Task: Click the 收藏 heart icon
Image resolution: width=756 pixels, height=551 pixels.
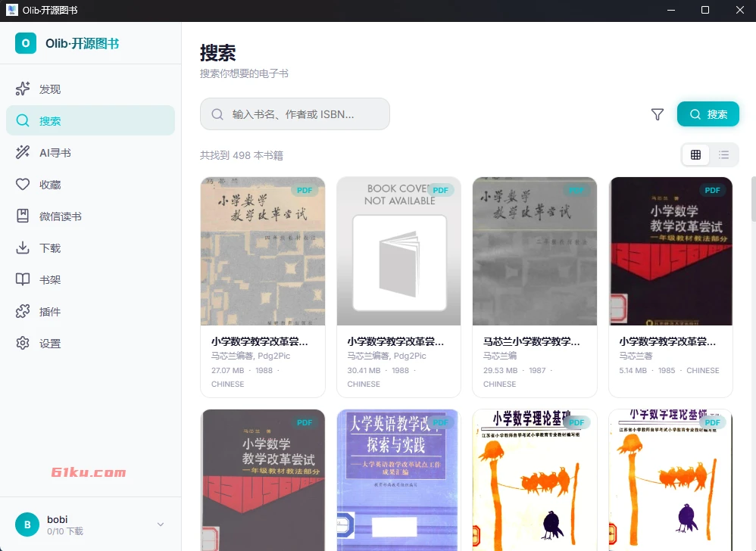Action: (x=23, y=184)
